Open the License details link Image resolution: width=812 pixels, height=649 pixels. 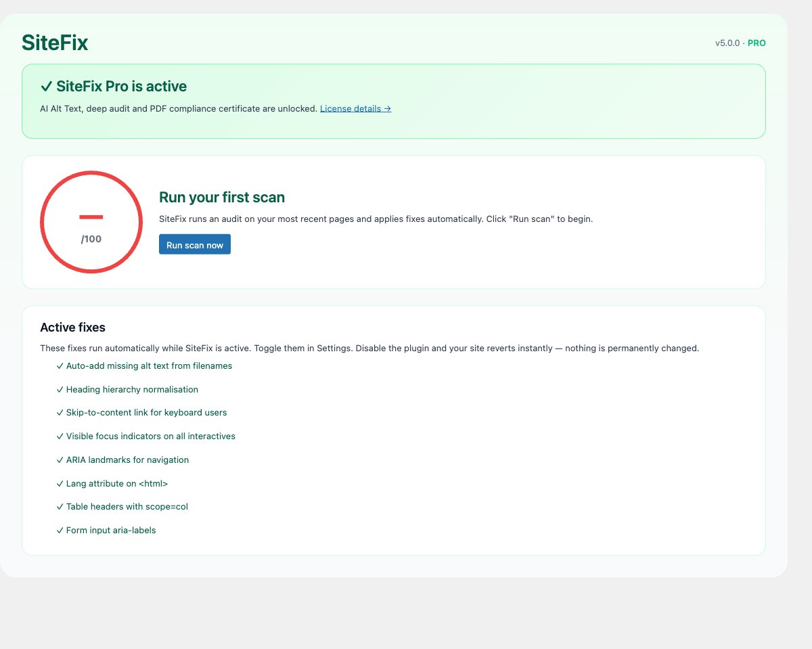pos(355,108)
